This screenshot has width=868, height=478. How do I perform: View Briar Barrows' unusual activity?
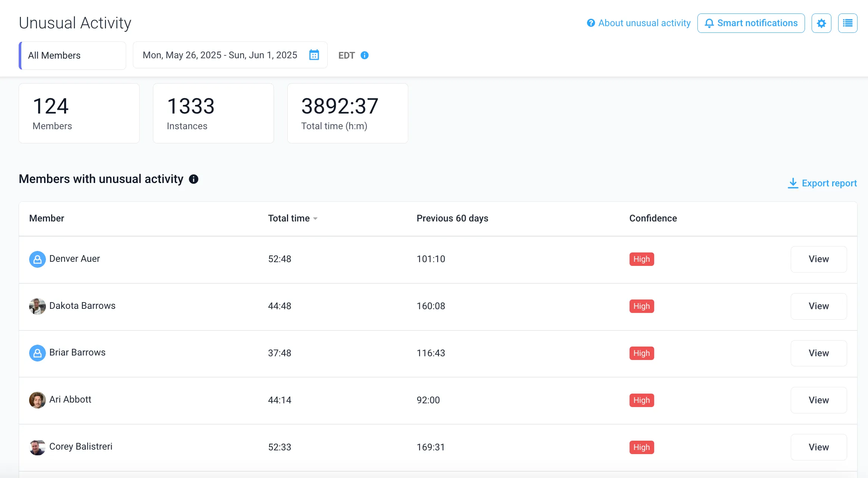pyautogui.click(x=819, y=353)
